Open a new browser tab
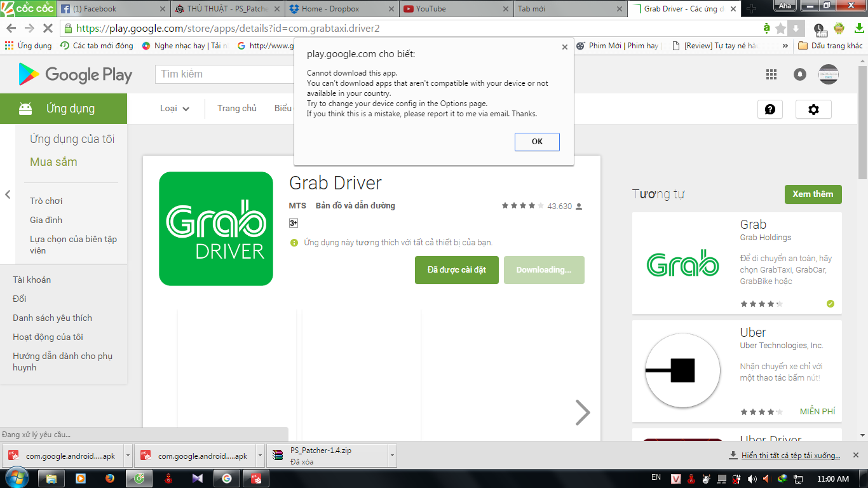This screenshot has width=868, height=488. pyautogui.click(x=752, y=9)
